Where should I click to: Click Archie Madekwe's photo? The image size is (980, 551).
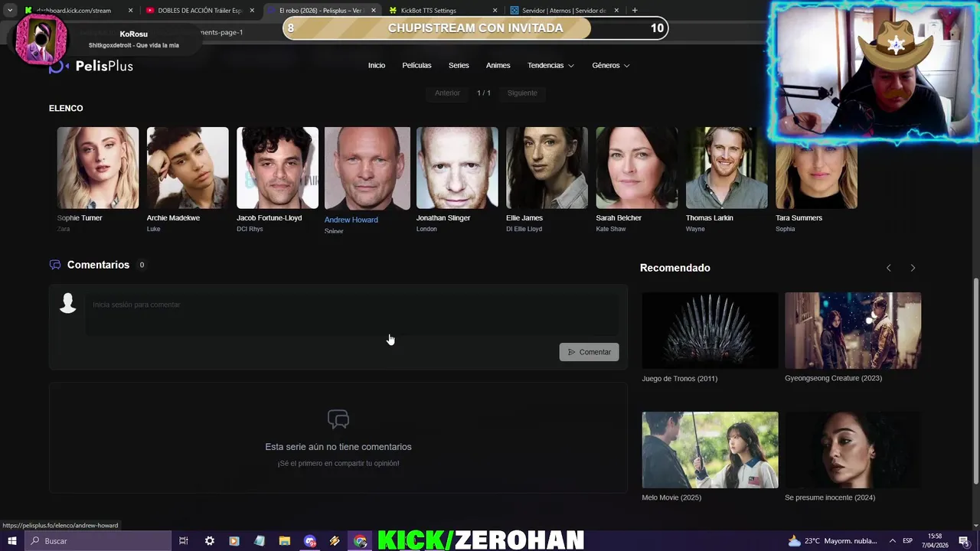[x=188, y=168]
